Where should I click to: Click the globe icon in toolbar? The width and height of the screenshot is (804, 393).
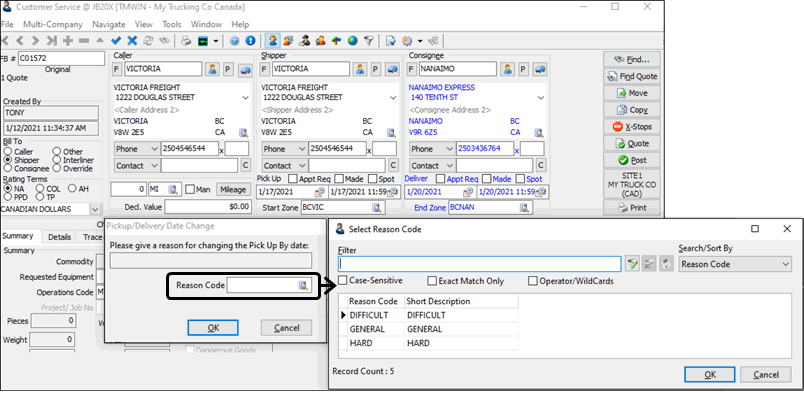pos(352,41)
